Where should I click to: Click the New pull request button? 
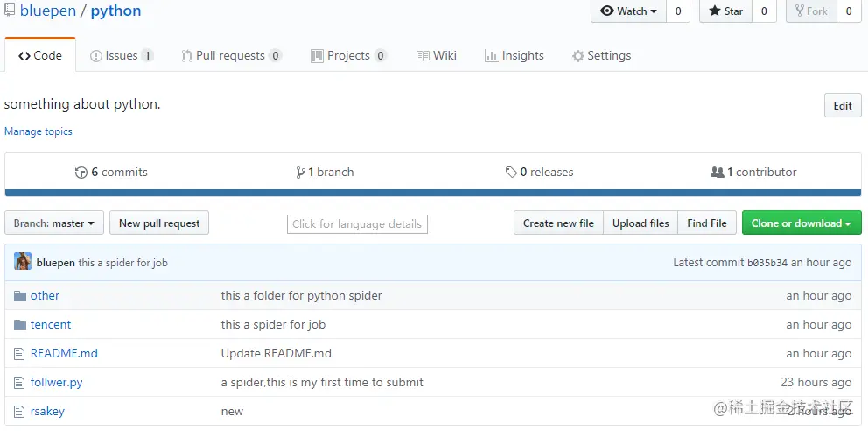159,223
